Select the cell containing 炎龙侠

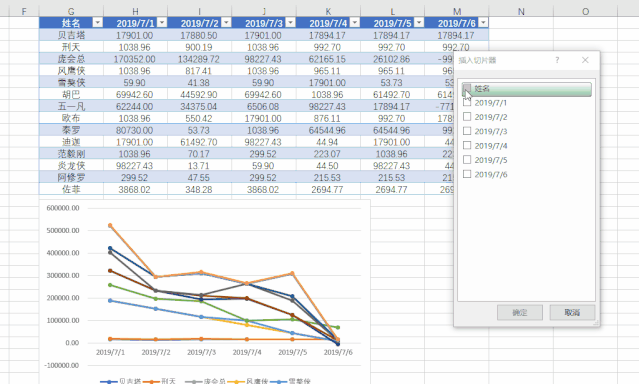71,166
